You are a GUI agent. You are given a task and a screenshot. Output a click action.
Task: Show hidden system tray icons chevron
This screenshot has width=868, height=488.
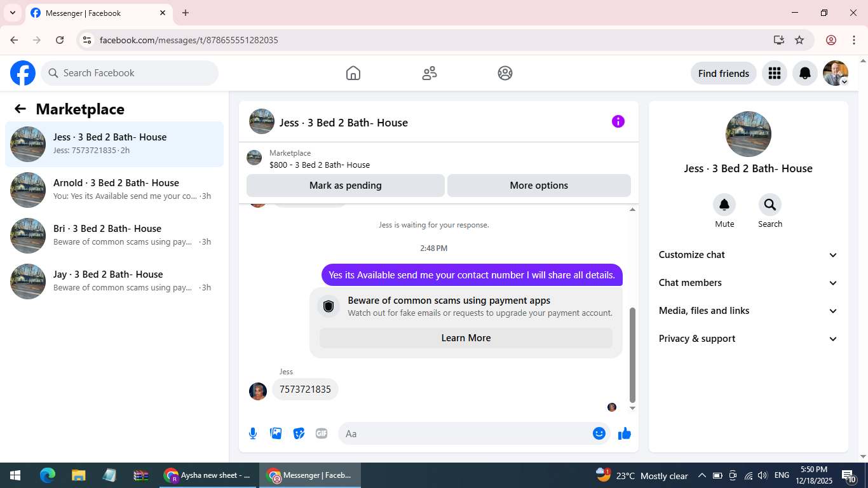702,475
